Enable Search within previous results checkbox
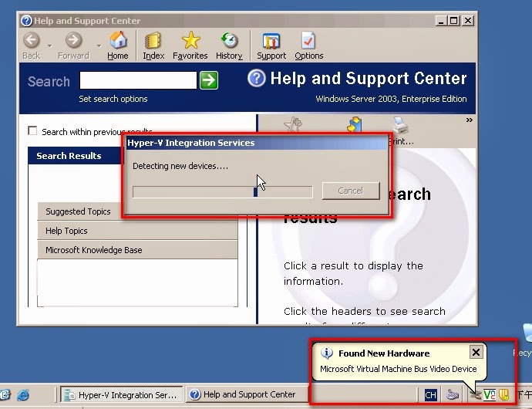Screen dimensions: 532x409 [x=32, y=130]
